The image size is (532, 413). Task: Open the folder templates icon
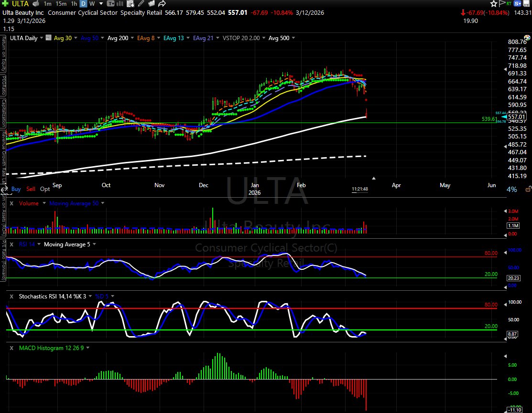click(152, 4)
